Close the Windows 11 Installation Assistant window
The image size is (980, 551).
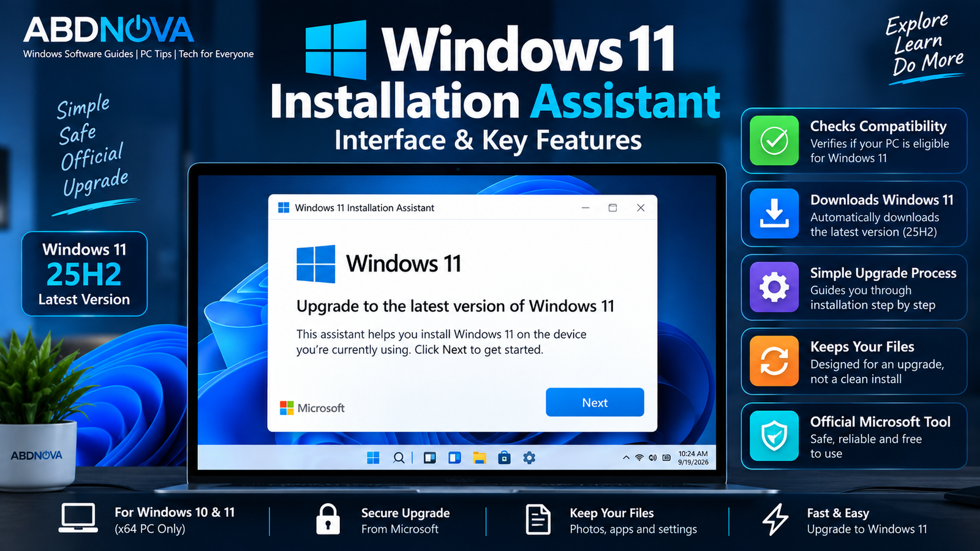click(641, 208)
